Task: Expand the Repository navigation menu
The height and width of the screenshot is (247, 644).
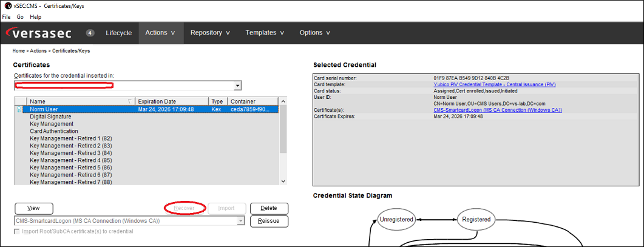Action: (210, 33)
